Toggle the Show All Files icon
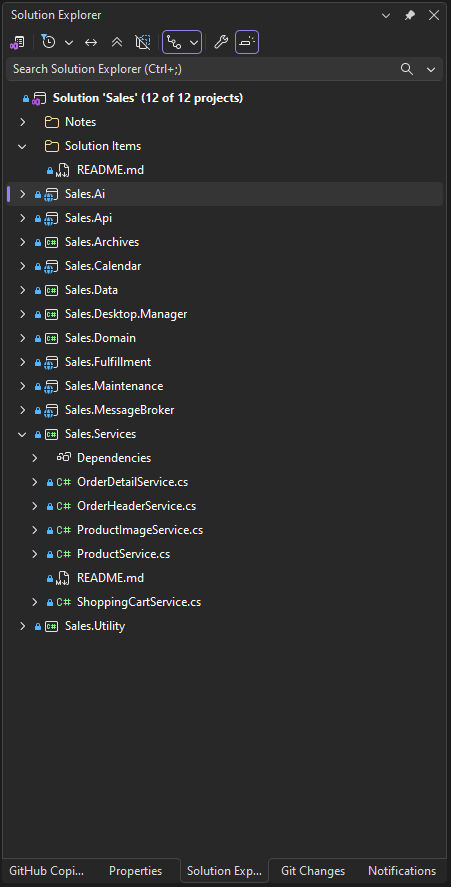This screenshot has height=887, width=451. (143, 42)
